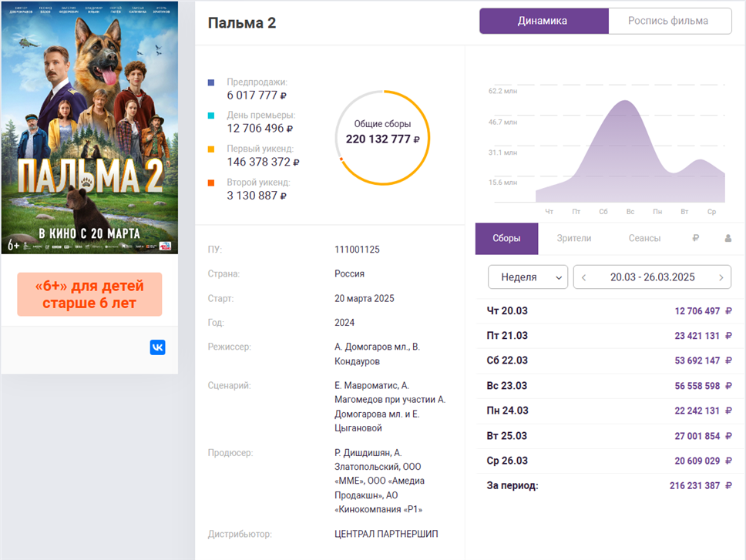Click the Общие сборы circular chart
Screen dimensions: 746x560
382,137
